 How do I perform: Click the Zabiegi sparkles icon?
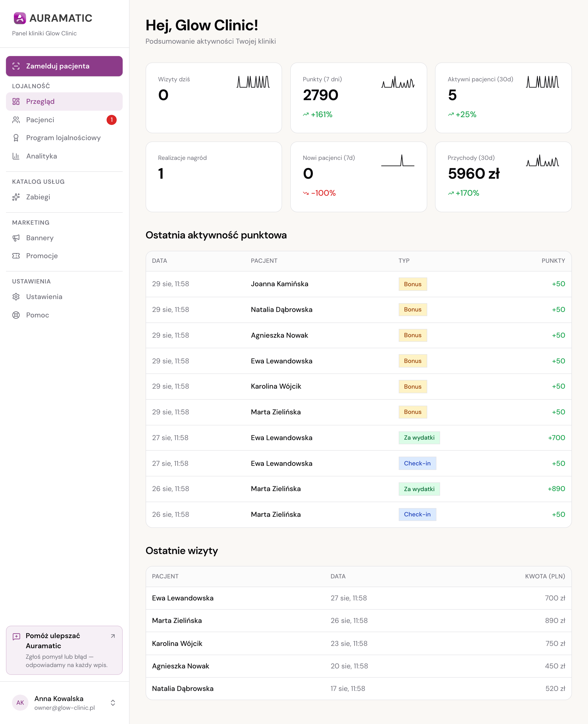pyautogui.click(x=16, y=197)
